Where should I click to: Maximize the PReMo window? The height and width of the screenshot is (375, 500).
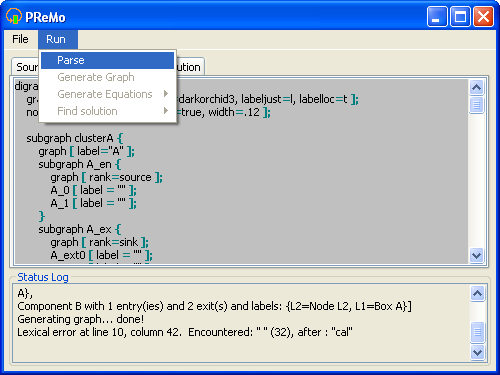(460, 16)
